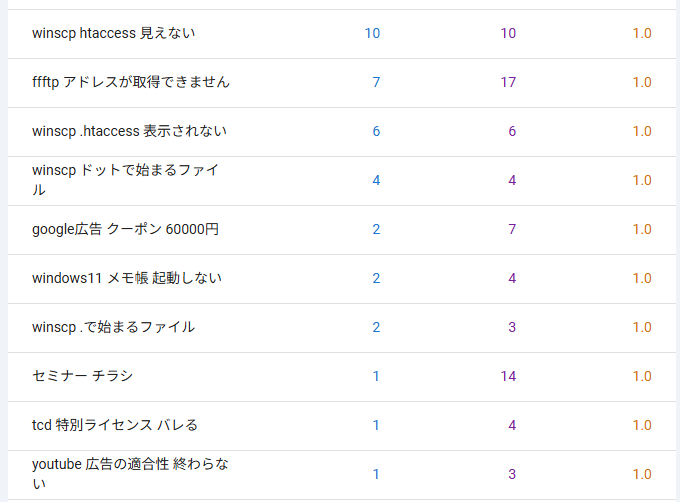
Task: Open the 'winscp .htaccess 表示されない' query
Action: point(129,131)
